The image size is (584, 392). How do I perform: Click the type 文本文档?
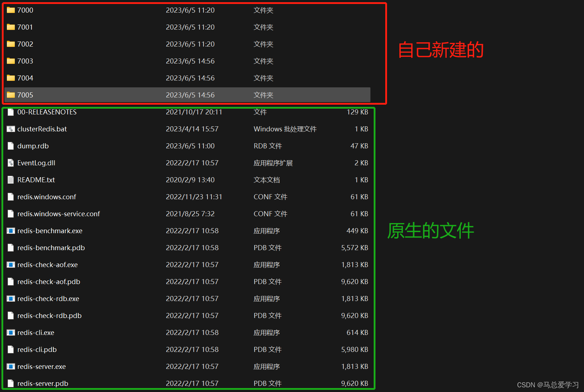[267, 180]
